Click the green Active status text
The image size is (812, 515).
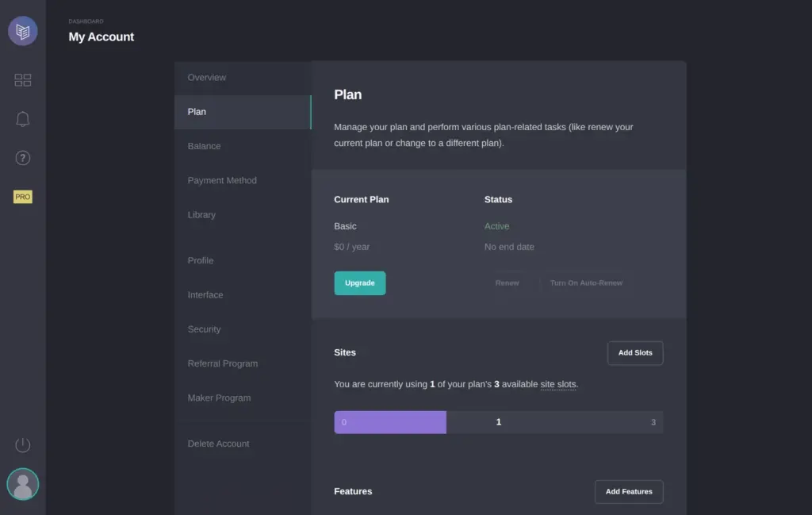(x=496, y=226)
